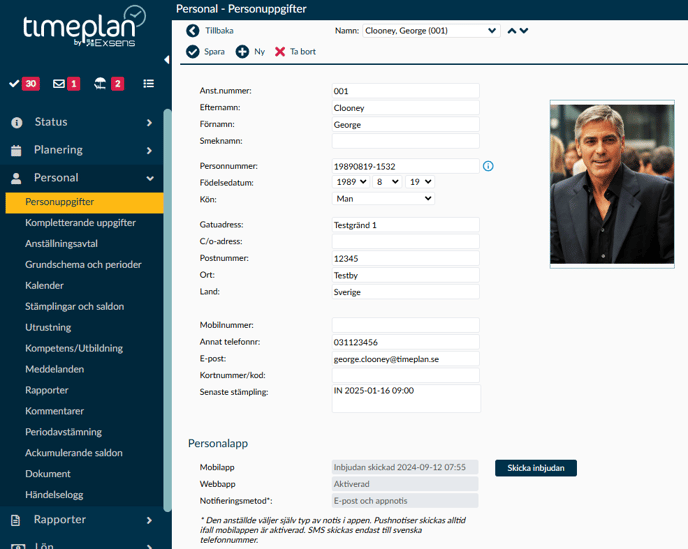Go to next employee with the down chevron

pyautogui.click(x=524, y=31)
